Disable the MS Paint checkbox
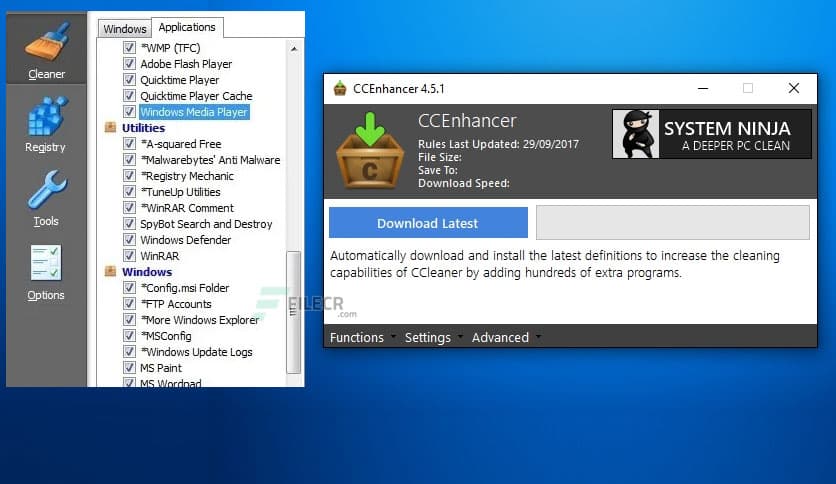 129,368
